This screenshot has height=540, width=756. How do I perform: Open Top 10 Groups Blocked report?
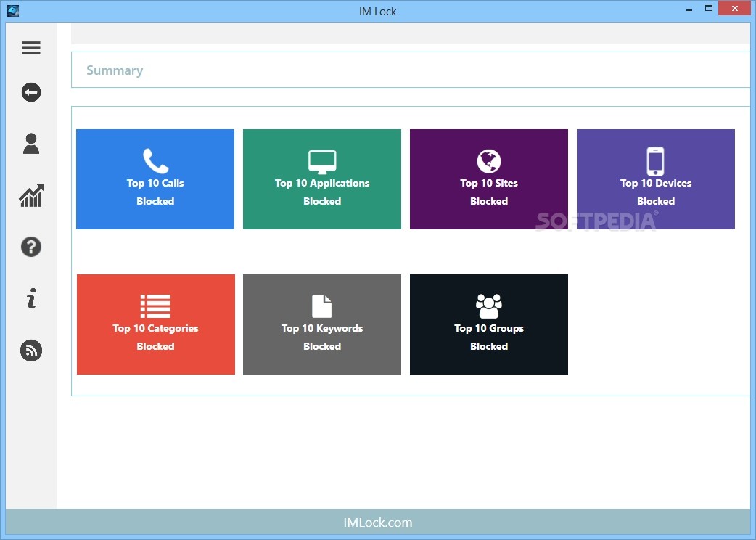tap(489, 324)
